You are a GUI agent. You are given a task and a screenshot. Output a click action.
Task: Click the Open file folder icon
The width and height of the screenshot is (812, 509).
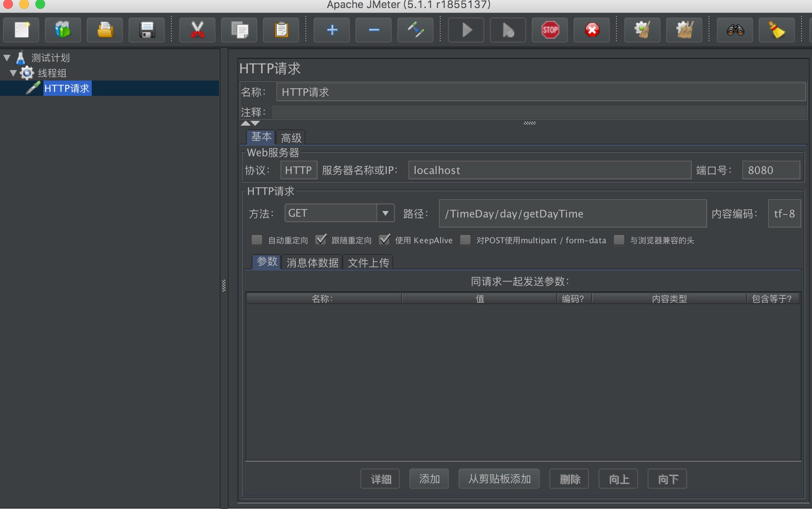[105, 30]
